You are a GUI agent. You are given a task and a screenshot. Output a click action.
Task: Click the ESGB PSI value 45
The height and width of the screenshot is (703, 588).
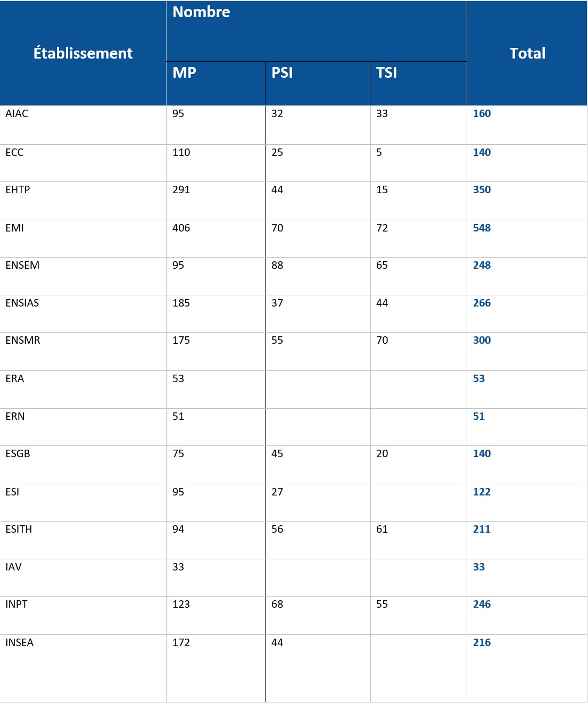(x=277, y=453)
